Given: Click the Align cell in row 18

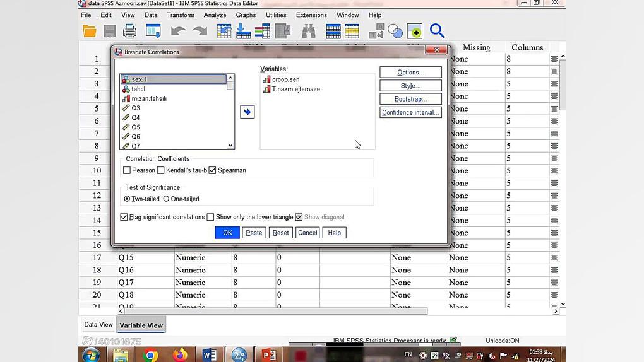Looking at the screenshot, I should (x=554, y=270).
